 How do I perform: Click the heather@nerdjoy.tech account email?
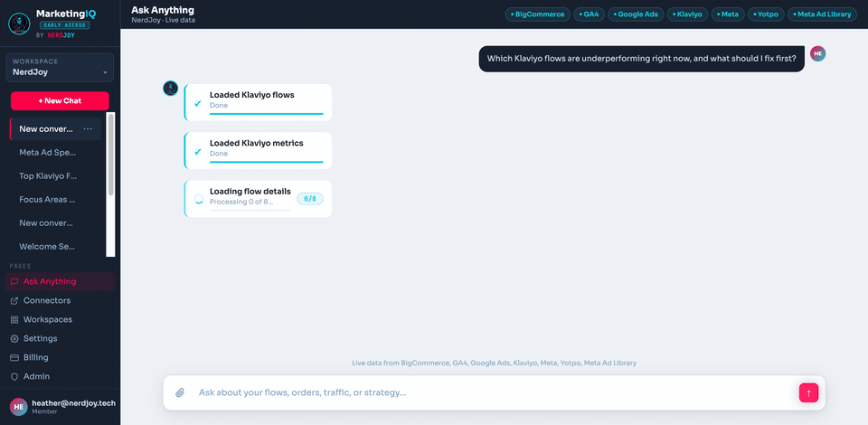[x=73, y=403]
